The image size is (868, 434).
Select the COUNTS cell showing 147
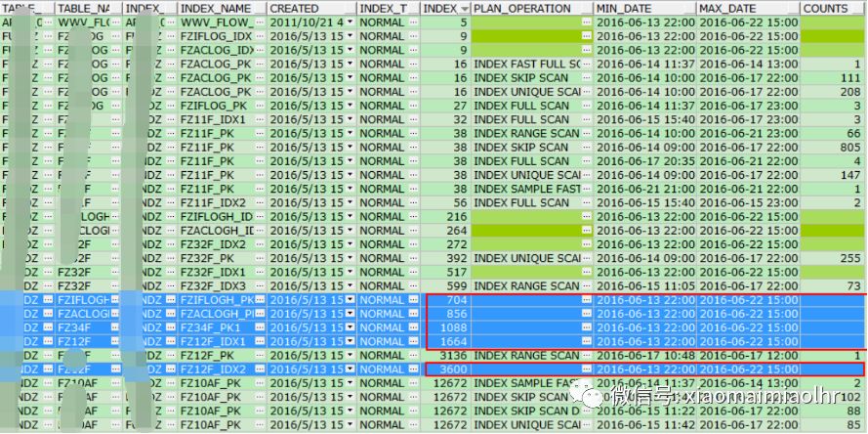(x=832, y=175)
